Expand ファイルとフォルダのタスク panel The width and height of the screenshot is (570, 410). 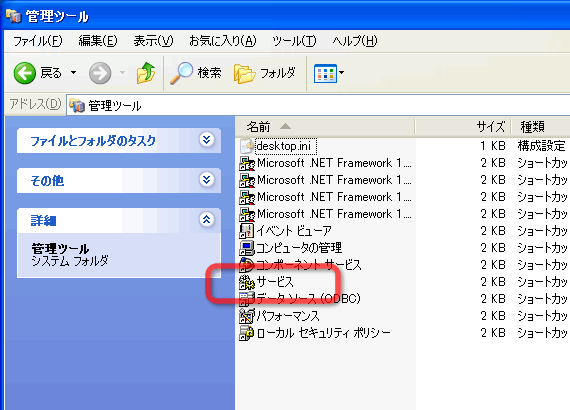(206, 140)
